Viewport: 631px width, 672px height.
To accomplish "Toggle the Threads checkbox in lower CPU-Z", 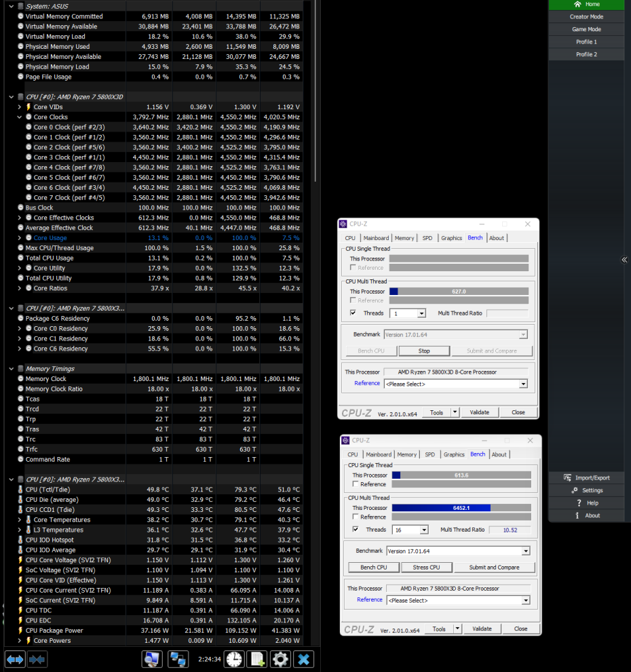I will click(x=356, y=530).
